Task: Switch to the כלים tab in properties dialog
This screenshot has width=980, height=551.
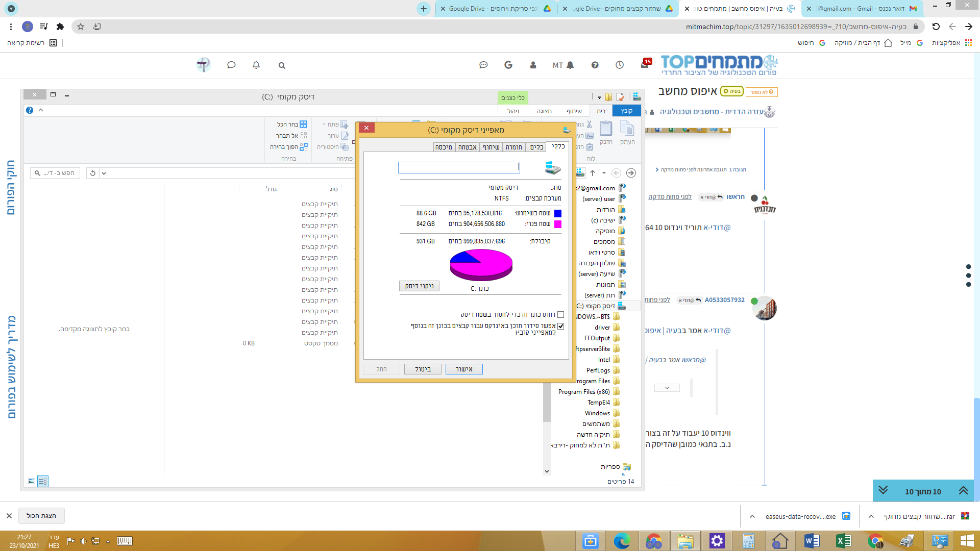Action: point(536,147)
